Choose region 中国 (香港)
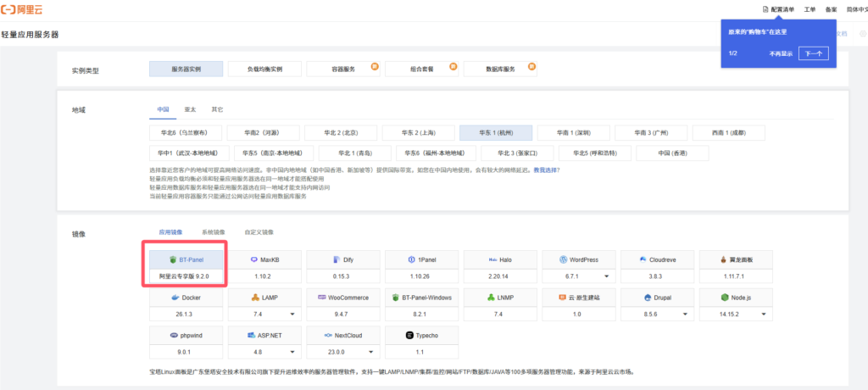This screenshot has width=868, height=390. [672, 153]
